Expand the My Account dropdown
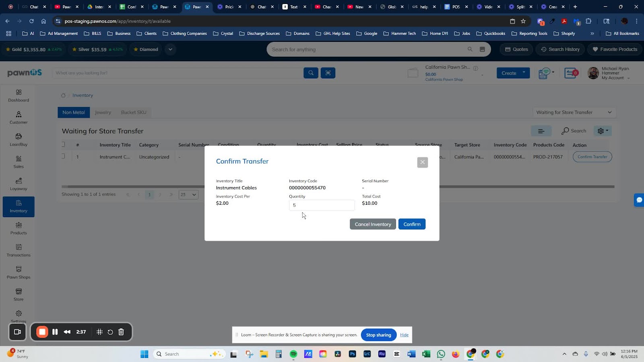Screen dimensions: 644x362 [x=615, y=78]
